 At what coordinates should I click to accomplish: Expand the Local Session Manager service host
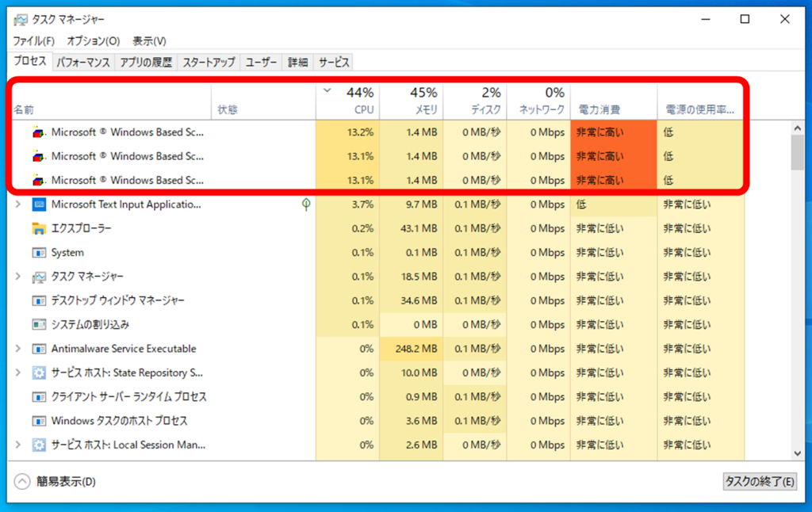(x=18, y=445)
